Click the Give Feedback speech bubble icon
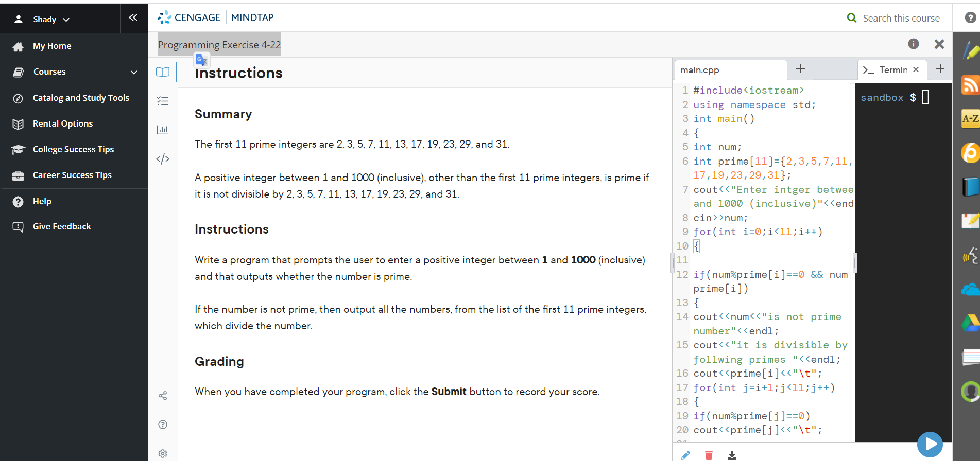Viewport: 980px width, 461px height. coord(18,227)
